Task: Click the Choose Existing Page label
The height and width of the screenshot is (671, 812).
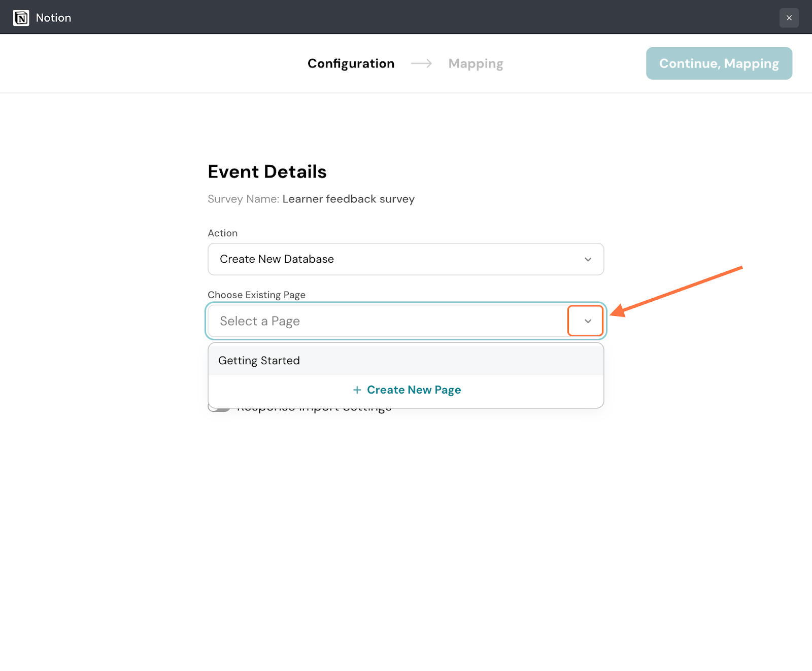Action: tap(256, 295)
